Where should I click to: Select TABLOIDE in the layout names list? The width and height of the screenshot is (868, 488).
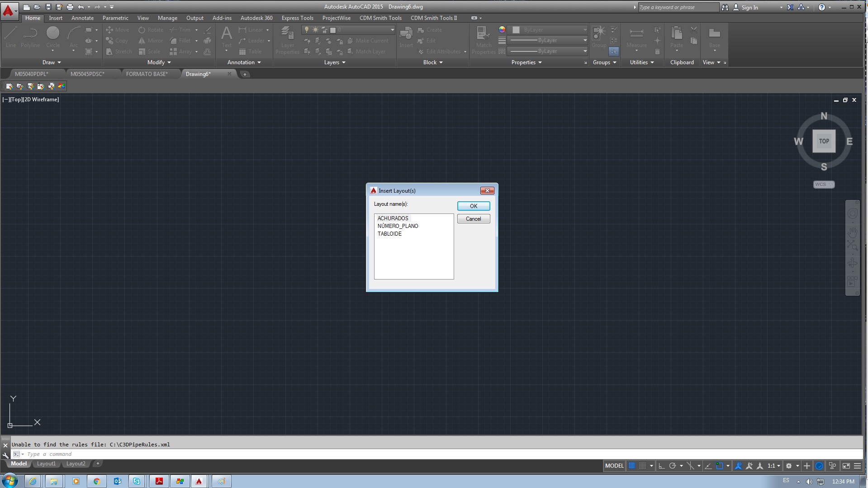[389, 234]
